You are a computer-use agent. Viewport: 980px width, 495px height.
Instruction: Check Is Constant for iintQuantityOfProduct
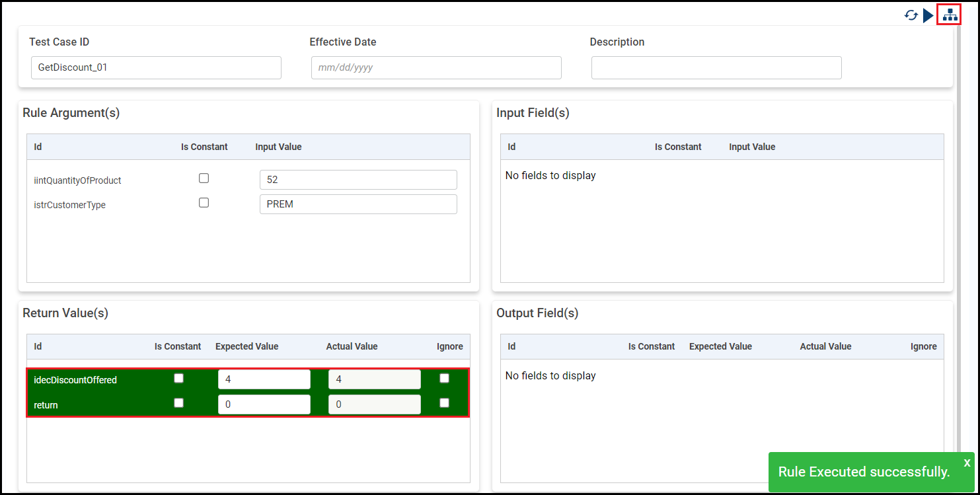204,178
